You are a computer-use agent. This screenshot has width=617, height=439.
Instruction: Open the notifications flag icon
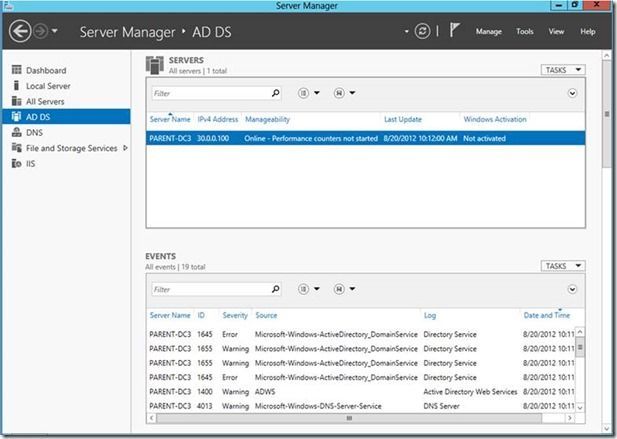click(454, 30)
